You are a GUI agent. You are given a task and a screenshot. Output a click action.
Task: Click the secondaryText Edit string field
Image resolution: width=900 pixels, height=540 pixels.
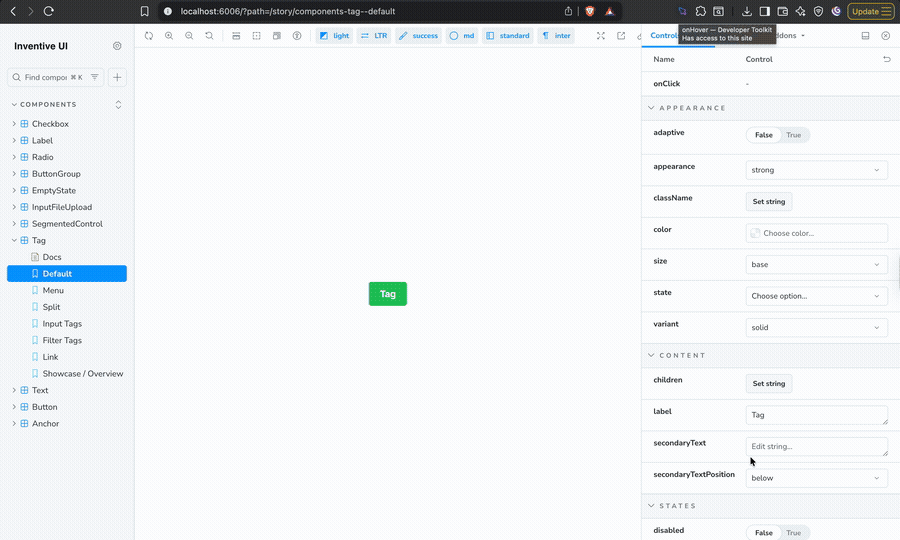[x=816, y=446]
